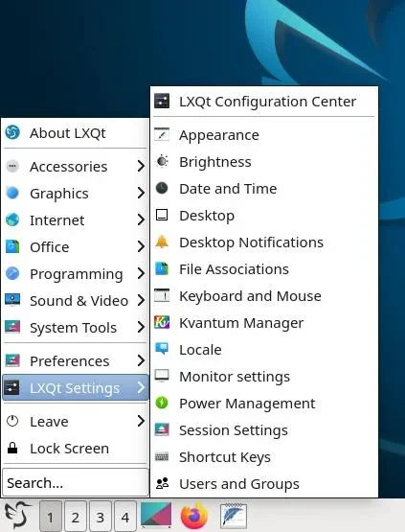
Task: Click the Shortcut Keys label
Action: click(225, 457)
